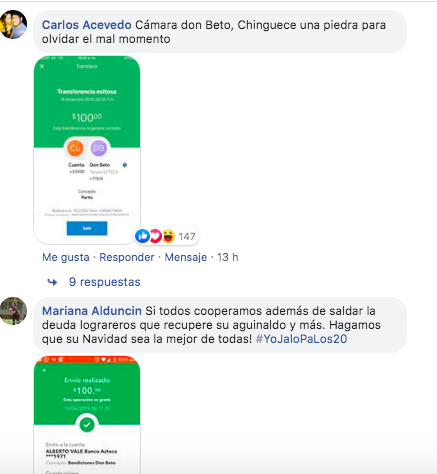Image resolution: width=437 pixels, height=474 pixels.
Task: Click Mensaje under Carlos's comment
Action: coord(186,257)
